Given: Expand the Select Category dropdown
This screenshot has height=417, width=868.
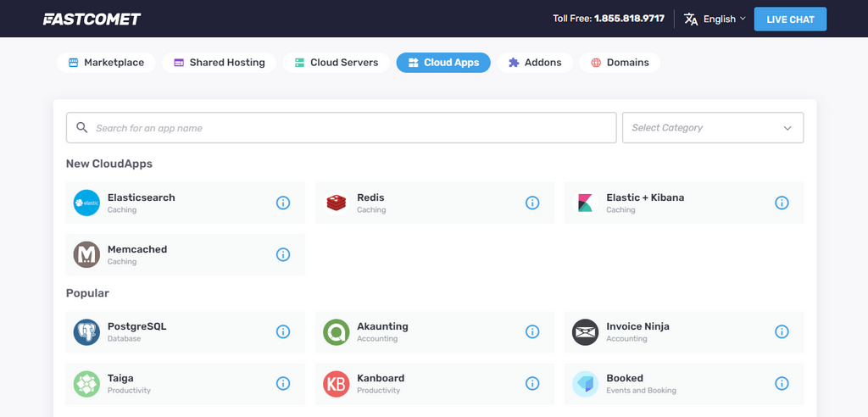Looking at the screenshot, I should coord(712,128).
